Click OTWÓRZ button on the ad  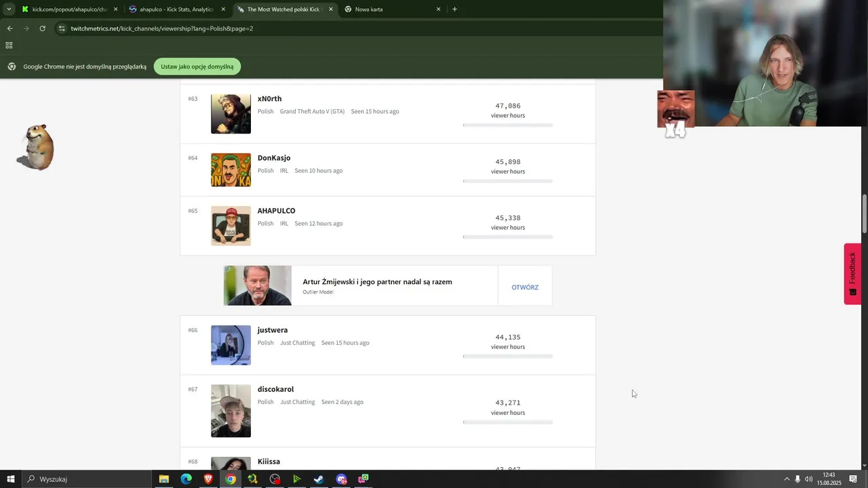(525, 287)
